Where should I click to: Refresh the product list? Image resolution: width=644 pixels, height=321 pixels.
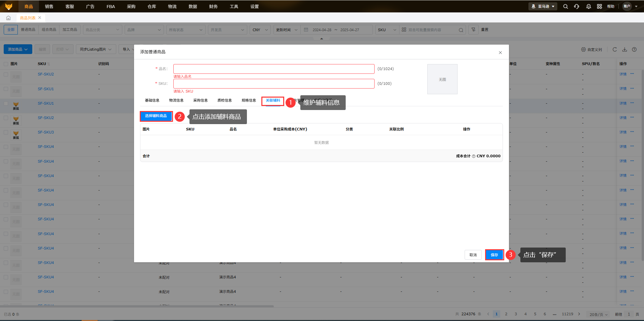614,50
